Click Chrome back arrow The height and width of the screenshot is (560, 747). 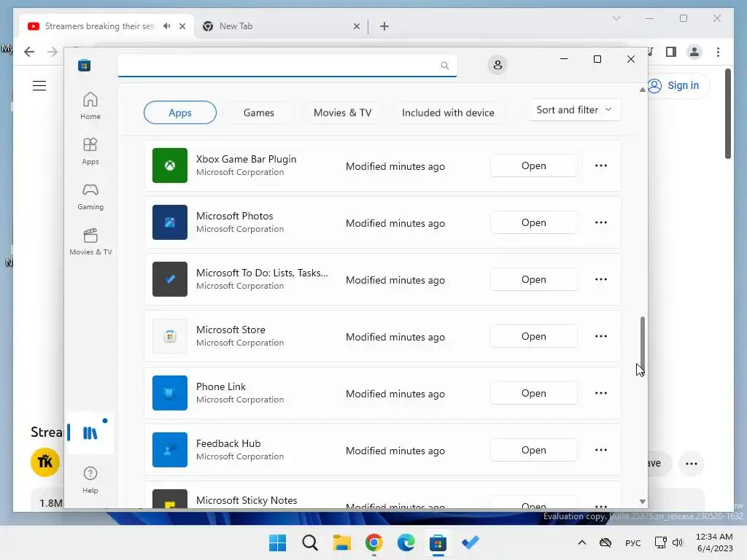(x=29, y=52)
